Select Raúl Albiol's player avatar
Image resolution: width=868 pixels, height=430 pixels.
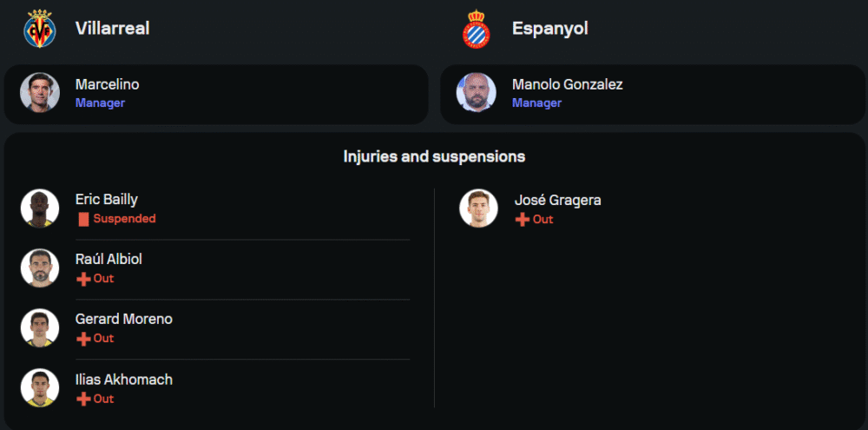click(x=39, y=268)
